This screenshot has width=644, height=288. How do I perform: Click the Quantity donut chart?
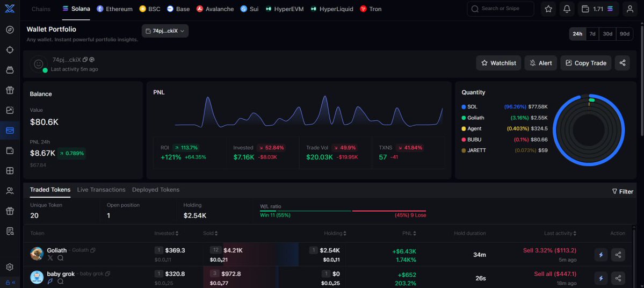pos(589,130)
